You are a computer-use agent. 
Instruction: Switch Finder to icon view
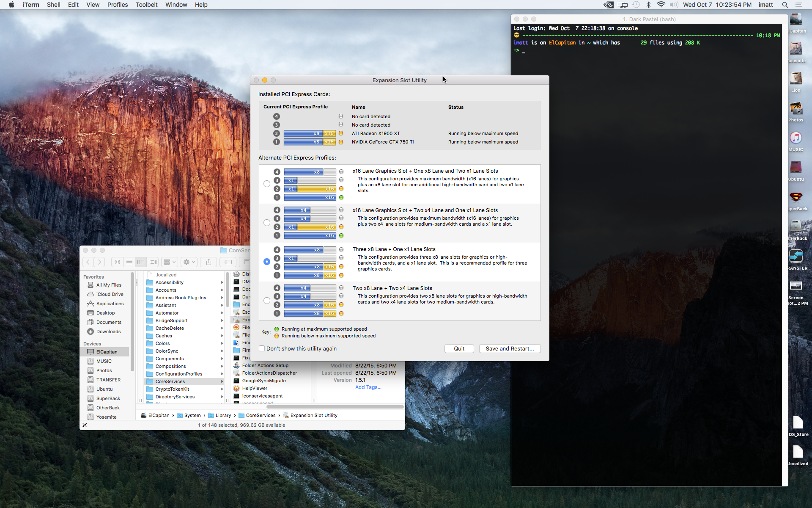118,262
